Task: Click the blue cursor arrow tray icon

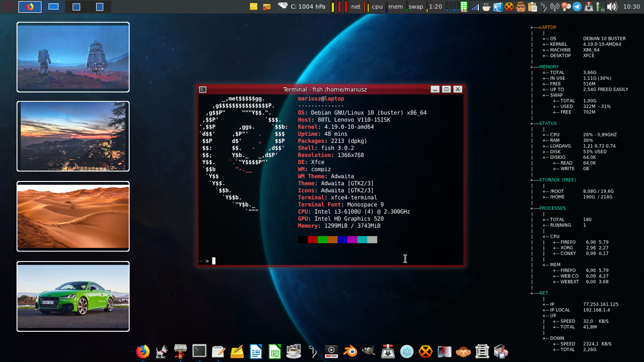Action: 498,7
